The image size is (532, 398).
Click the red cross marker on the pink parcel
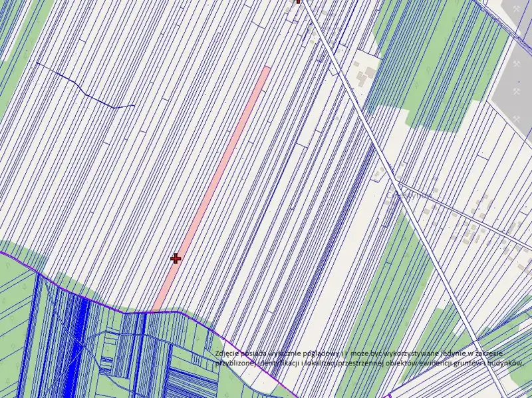point(176,258)
